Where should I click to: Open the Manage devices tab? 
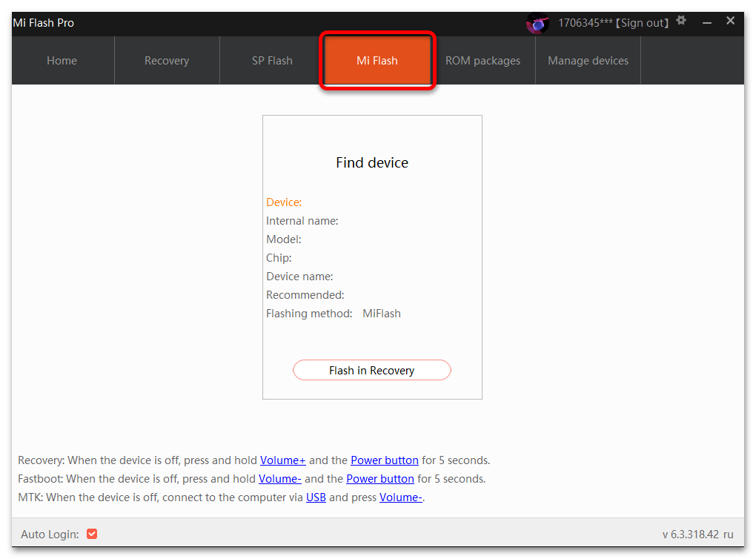[588, 61]
